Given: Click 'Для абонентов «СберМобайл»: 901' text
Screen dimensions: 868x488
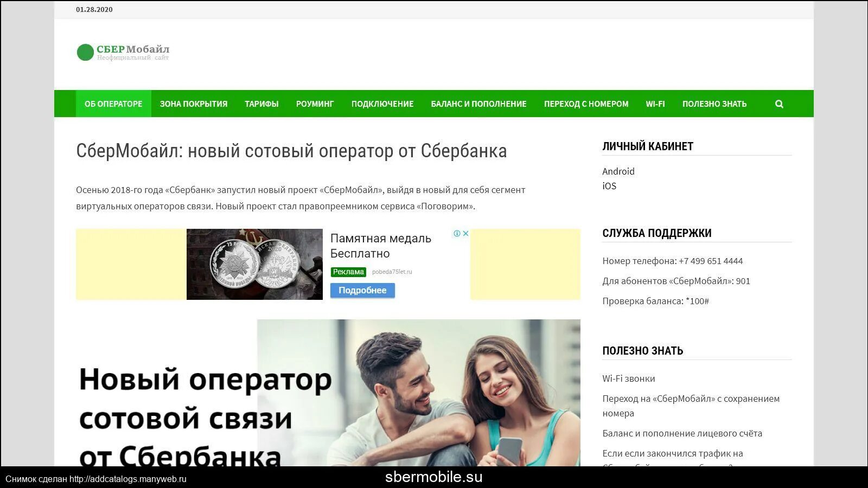Looking at the screenshot, I should [x=676, y=281].
